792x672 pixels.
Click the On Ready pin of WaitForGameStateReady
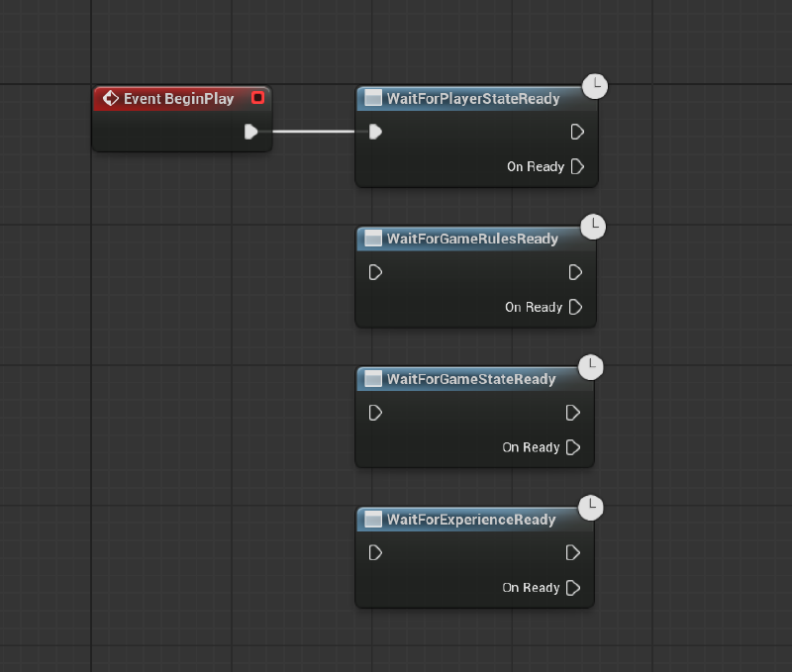pyautogui.click(x=574, y=447)
